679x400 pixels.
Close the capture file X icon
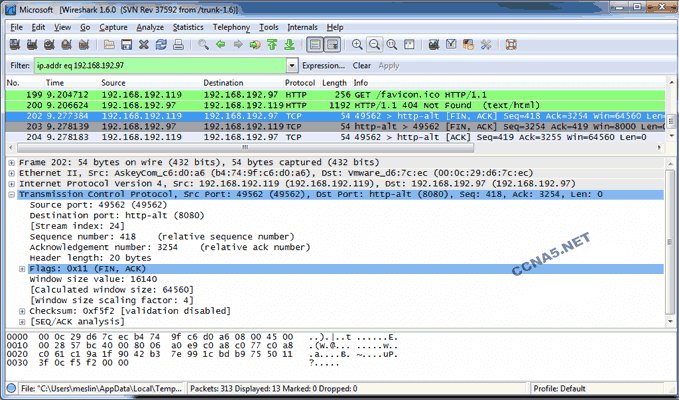144,45
